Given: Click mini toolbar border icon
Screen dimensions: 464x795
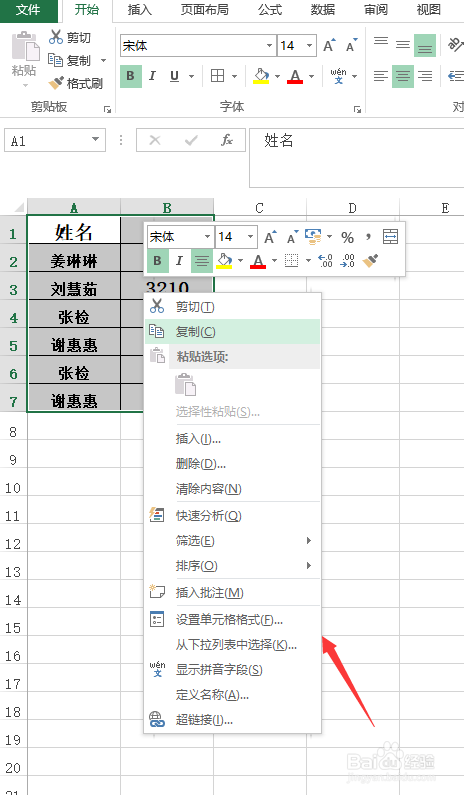Looking at the screenshot, I should click(x=292, y=261).
